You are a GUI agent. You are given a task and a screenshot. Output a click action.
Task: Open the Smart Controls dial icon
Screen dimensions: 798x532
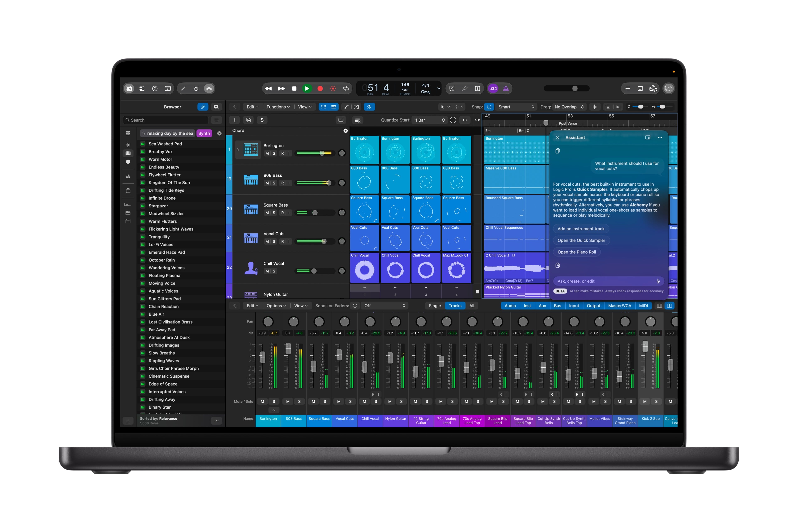pos(196,89)
